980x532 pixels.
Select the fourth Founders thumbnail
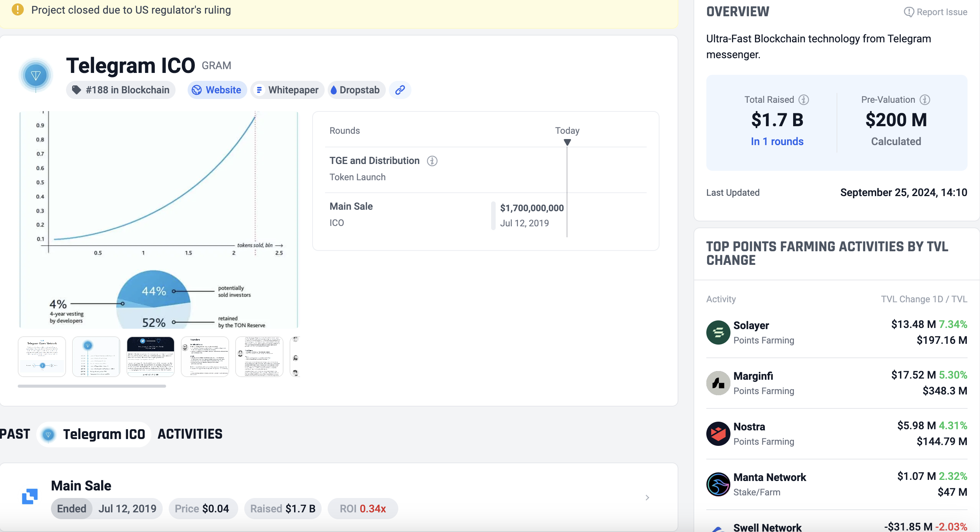pos(205,356)
